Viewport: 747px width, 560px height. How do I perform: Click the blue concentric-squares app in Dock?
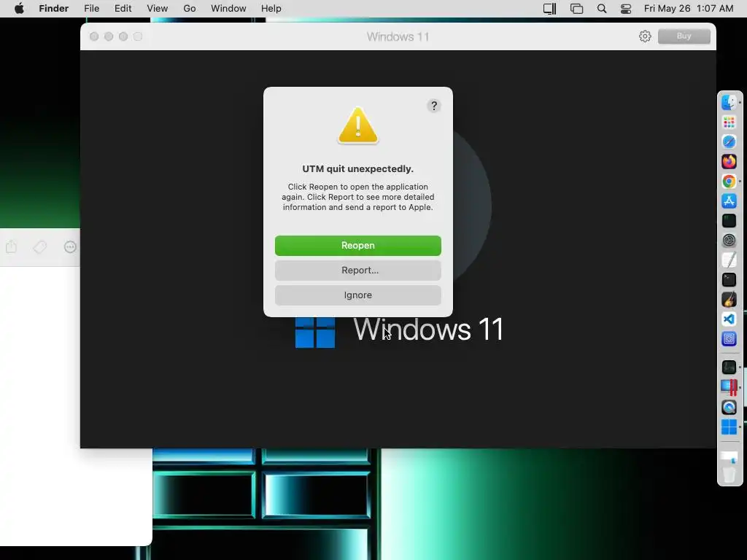point(729,338)
